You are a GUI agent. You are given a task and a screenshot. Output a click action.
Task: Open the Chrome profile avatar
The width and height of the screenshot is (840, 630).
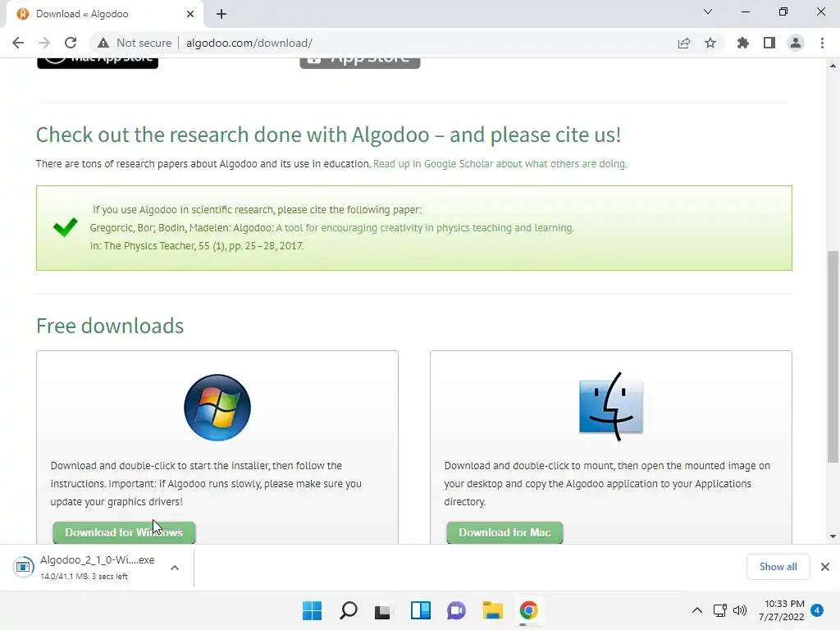(796, 43)
